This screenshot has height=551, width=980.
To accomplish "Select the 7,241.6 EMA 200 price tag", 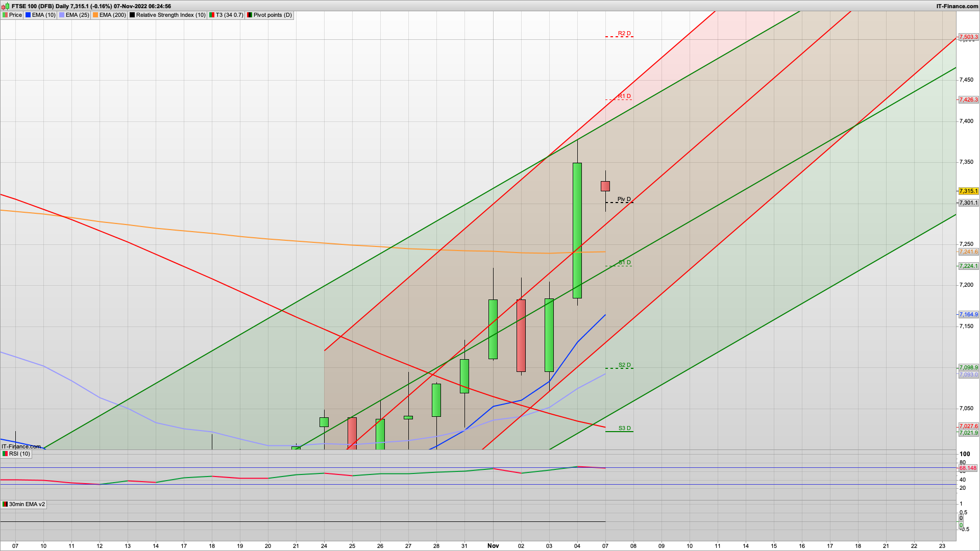I will [x=968, y=252].
